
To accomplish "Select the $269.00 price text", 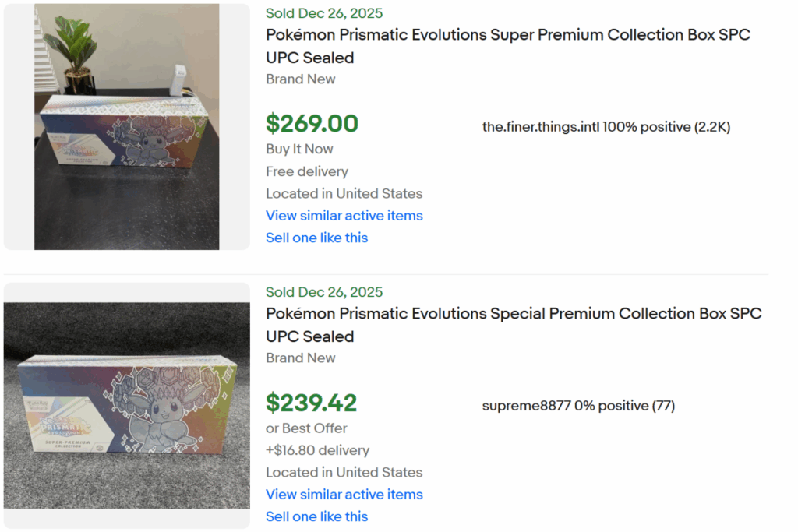I will tap(312, 124).
